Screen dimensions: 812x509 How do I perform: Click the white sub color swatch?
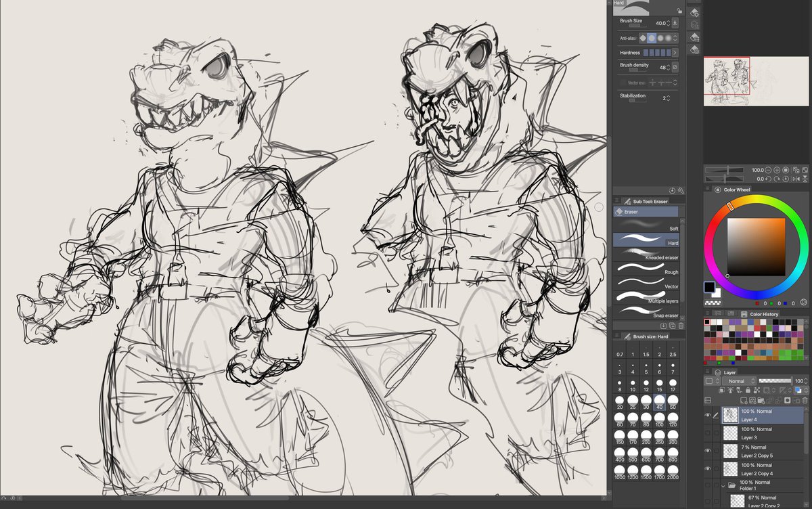[716, 294]
